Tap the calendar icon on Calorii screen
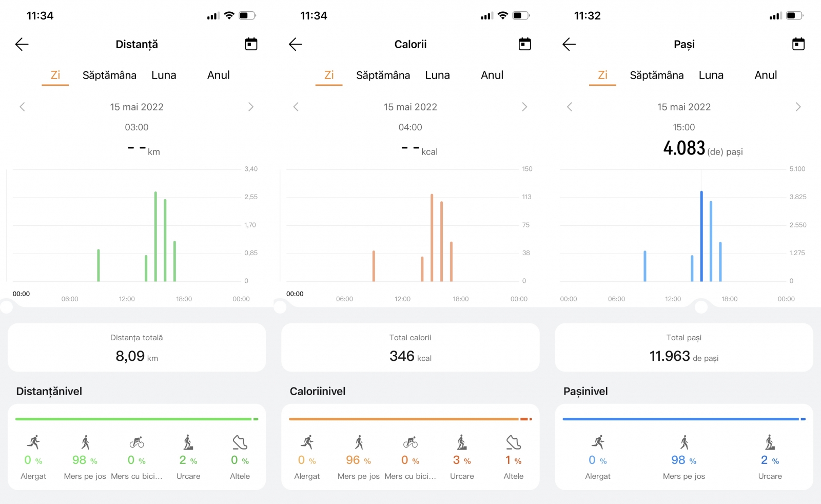821x504 pixels. click(524, 44)
